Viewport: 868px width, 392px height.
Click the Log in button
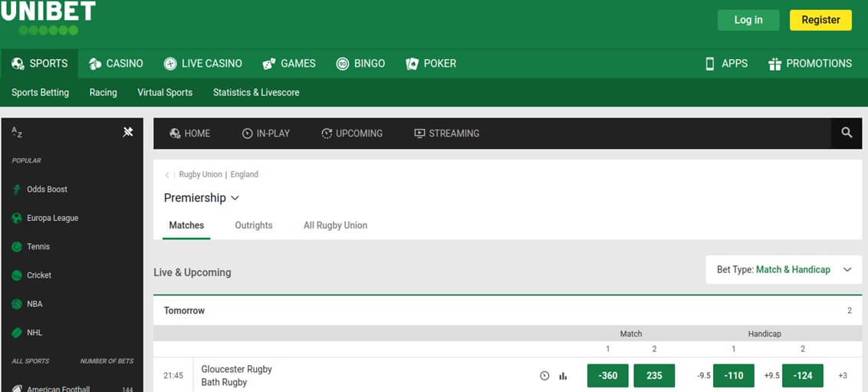tap(748, 20)
